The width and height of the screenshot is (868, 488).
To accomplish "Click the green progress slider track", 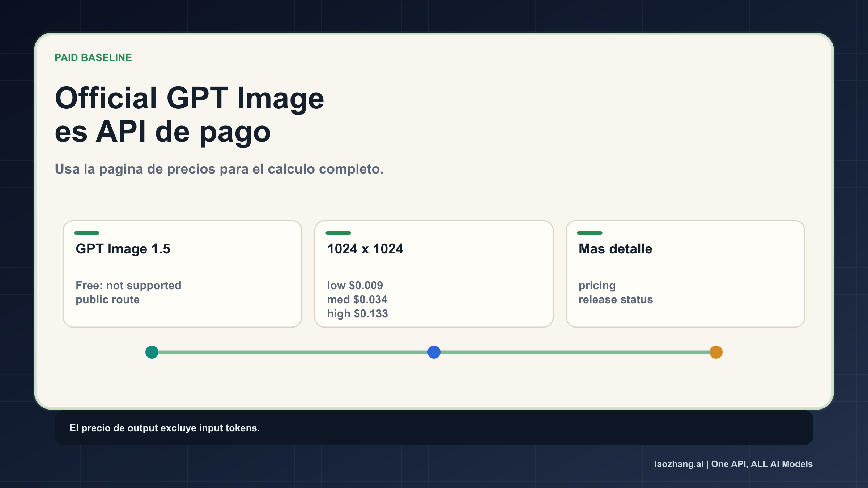I will pyautogui.click(x=289, y=352).
